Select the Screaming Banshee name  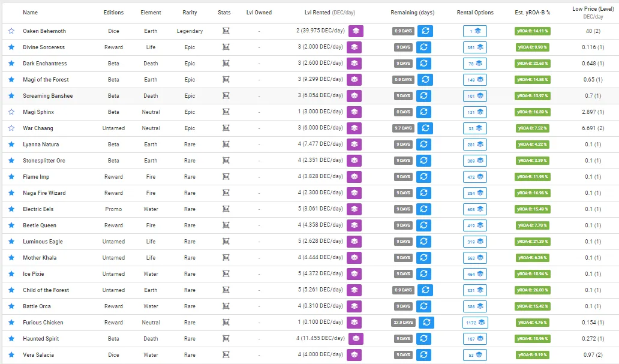click(x=48, y=95)
